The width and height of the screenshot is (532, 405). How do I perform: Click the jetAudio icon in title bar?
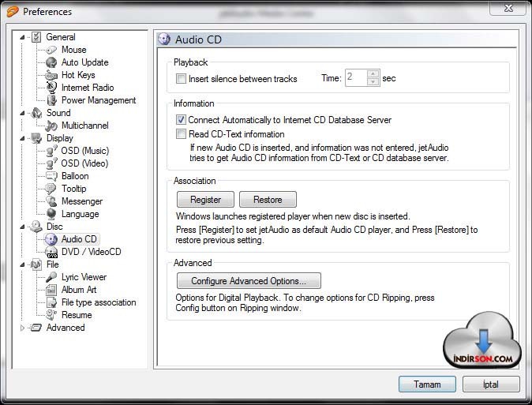coord(13,12)
